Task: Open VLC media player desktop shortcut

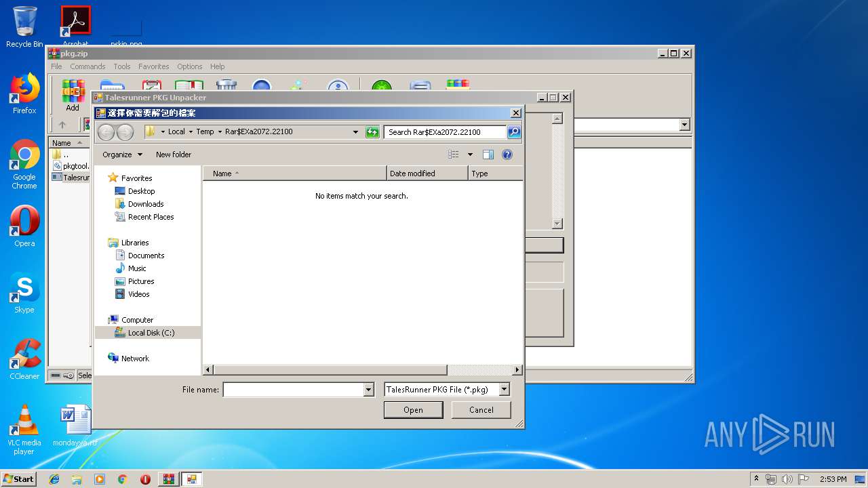Action: (24, 430)
